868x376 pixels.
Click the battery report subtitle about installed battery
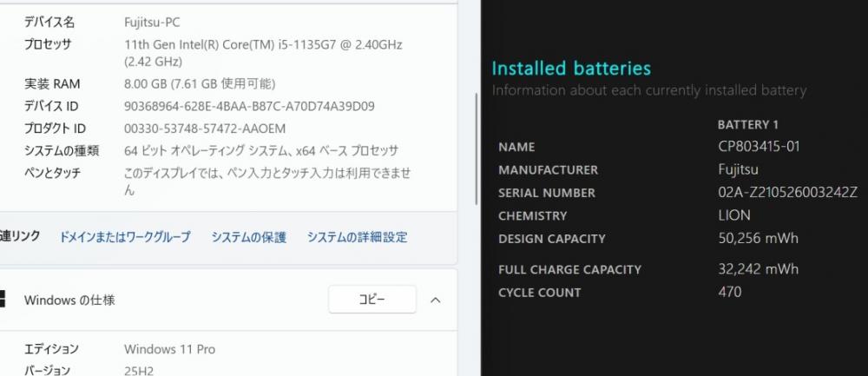coord(648,90)
